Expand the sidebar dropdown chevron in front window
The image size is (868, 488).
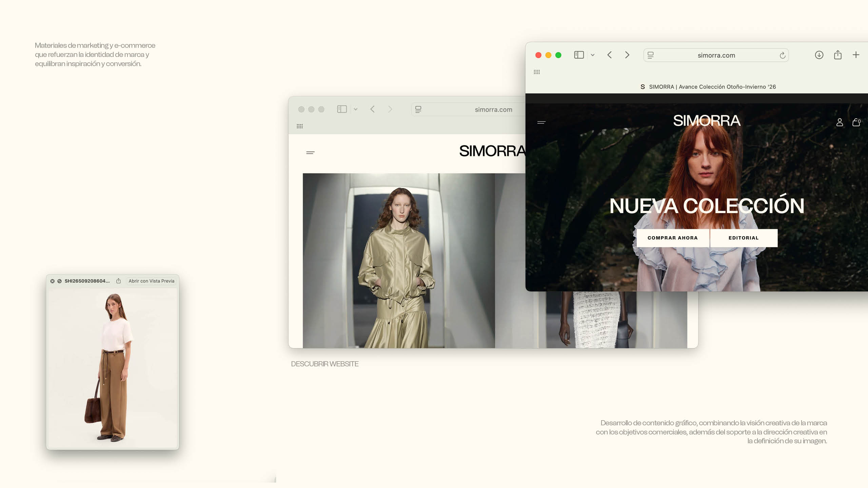point(593,55)
